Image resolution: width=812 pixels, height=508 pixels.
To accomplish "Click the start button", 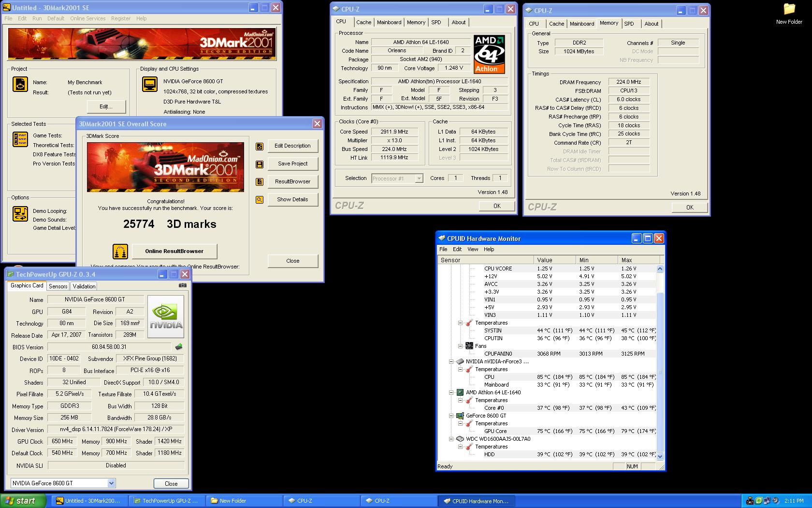I will point(23,501).
